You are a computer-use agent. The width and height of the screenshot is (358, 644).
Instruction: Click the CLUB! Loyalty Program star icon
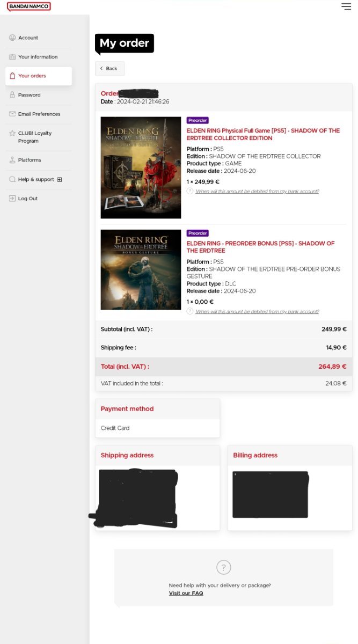[12, 133]
